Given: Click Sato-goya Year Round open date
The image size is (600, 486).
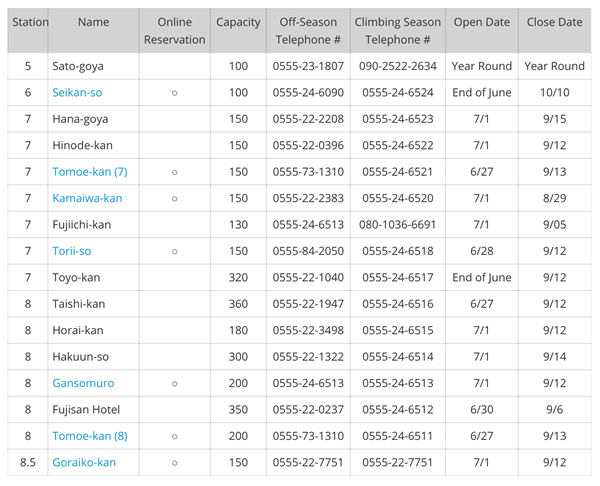Looking at the screenshot, I should tap(481, 66).
